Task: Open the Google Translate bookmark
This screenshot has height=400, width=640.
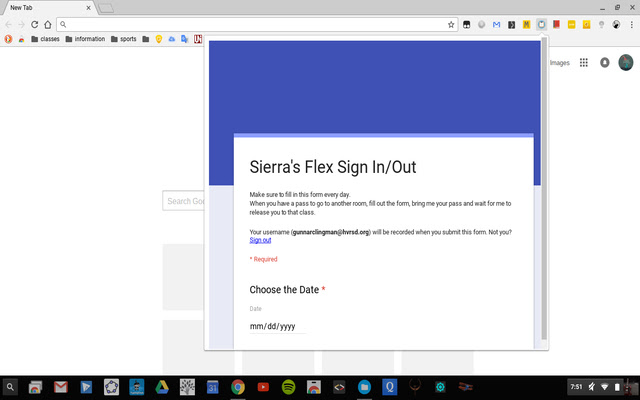Action: (184, 39)
